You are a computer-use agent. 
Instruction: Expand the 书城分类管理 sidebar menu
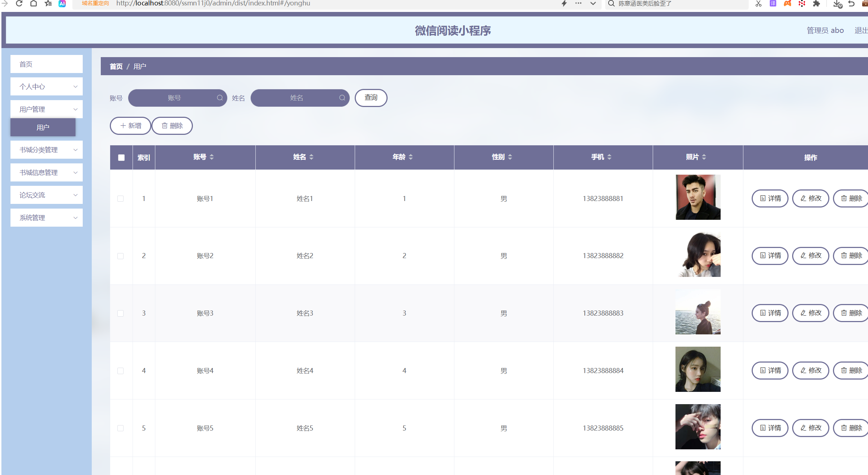pyautogui.click(x=47, y=150)
